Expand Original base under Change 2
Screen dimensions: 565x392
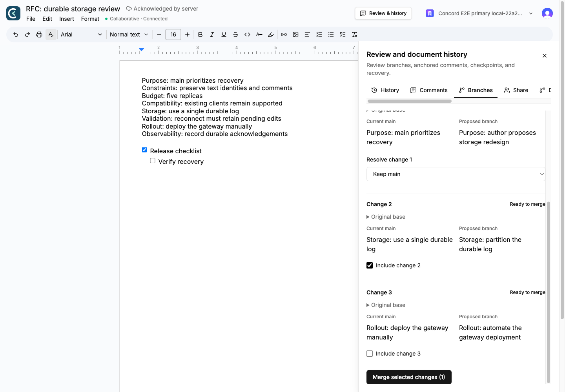click(x=386, y=217)
